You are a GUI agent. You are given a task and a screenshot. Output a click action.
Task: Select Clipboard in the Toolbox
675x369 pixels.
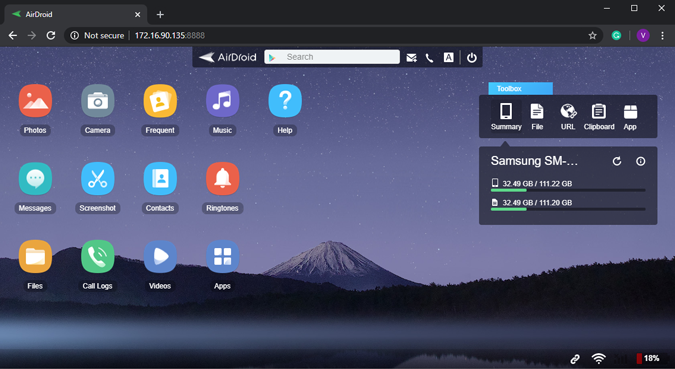[x=599, y=116]
